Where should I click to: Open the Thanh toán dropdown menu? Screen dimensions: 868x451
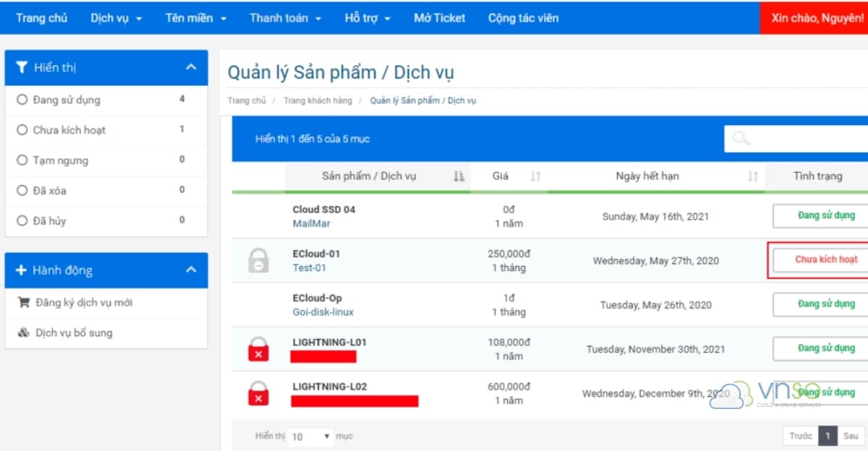[x=286, y=18]
